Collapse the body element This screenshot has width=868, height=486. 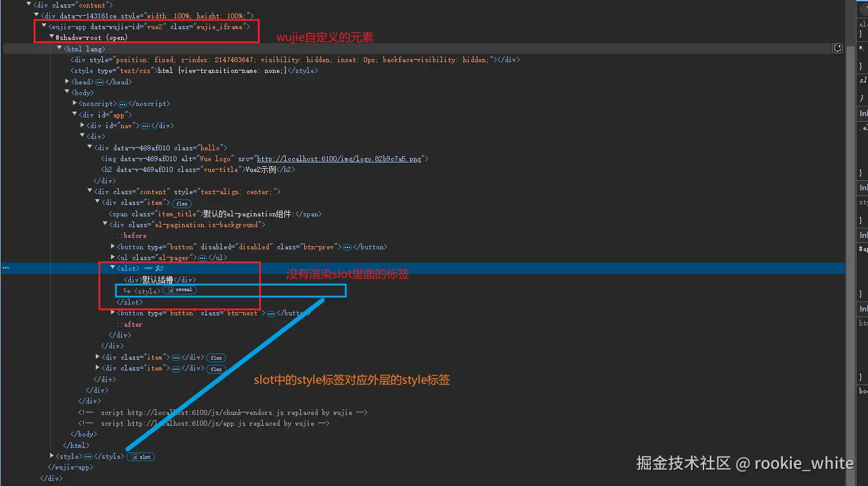pyautogui.click(x=67, y=93)
